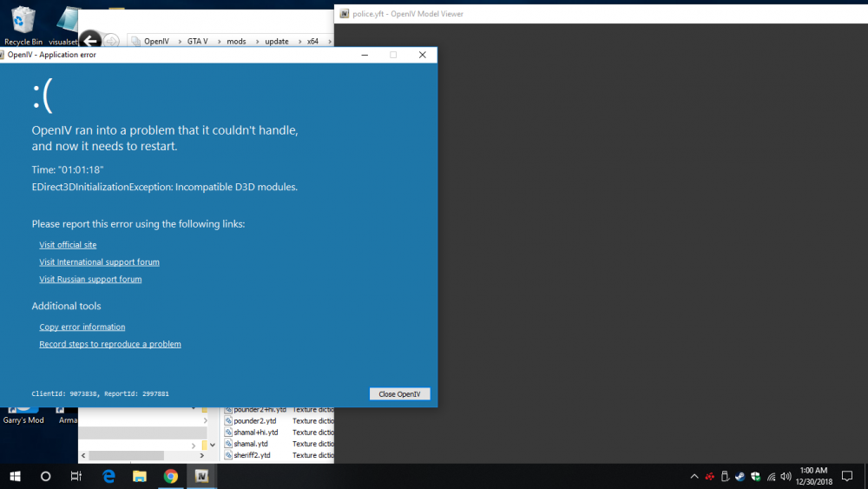Open the Visit official site link
868x489 pixels.
point(68,245)
